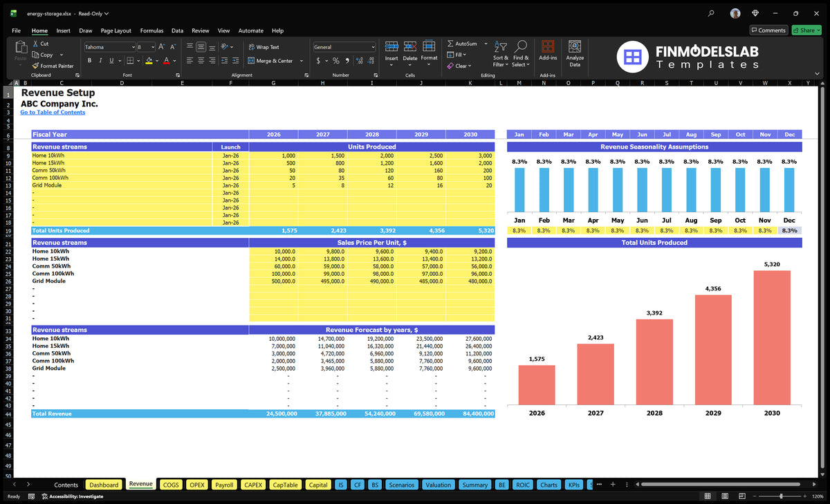Click the Cut scissors icon
Screen dimensions: 830x504
coord(36,44)
